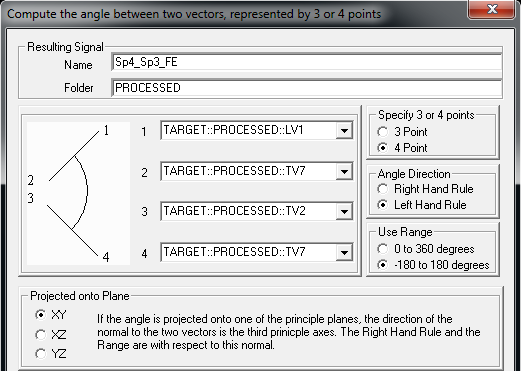Close the angle computation dialog
This screenshot has height=371, width=521.
point(492,9)
